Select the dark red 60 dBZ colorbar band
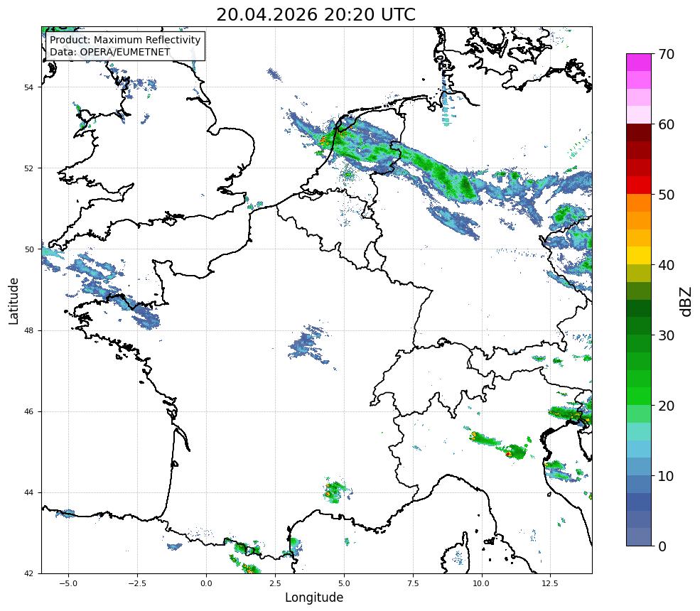The image size is (700, 611). point(639,133)
